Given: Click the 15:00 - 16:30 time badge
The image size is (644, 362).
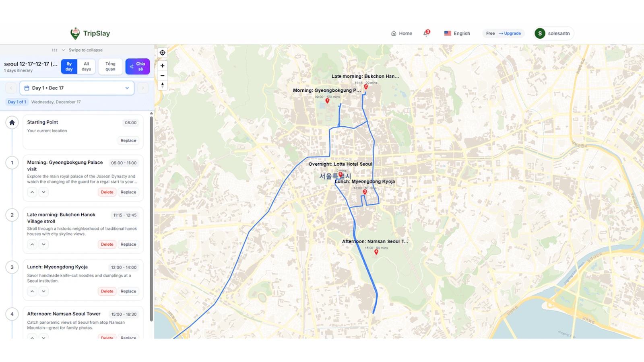Looking at the screenshot, I should [x=124, y=315].
